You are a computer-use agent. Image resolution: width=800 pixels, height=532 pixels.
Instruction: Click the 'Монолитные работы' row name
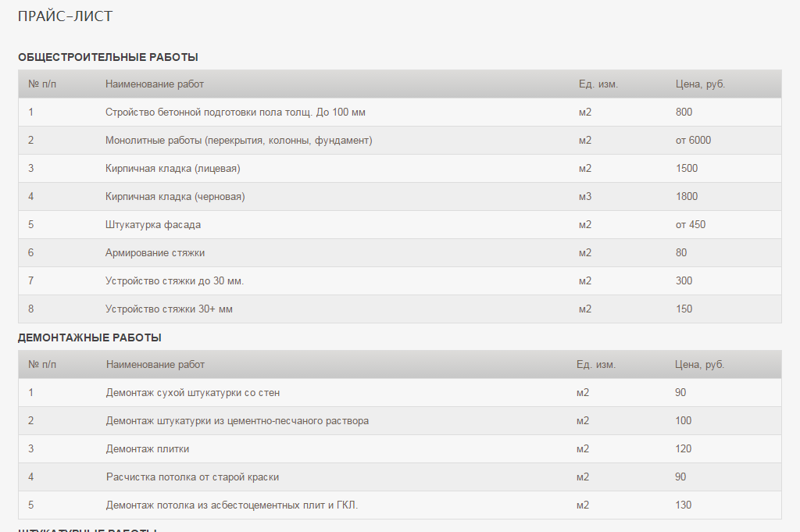click(238, 141)
